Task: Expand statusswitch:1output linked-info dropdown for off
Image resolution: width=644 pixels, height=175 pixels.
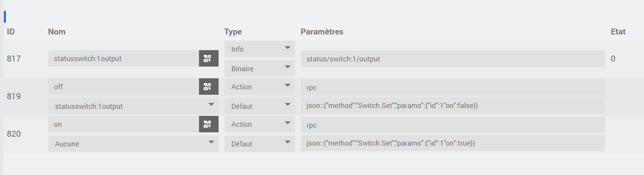Action: (x=133, y=106)
